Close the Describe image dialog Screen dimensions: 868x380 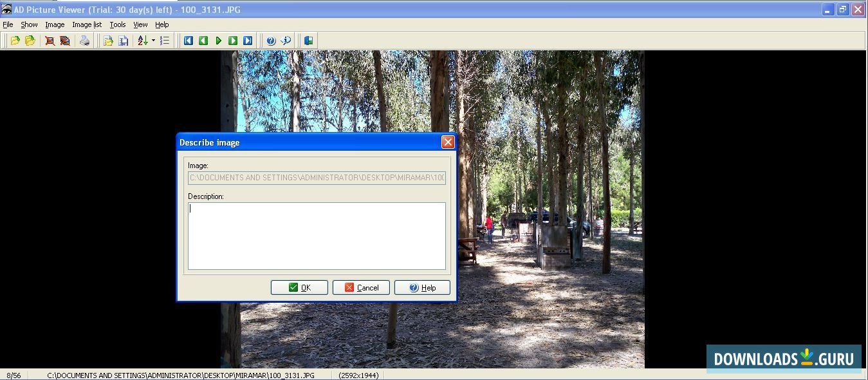pyautogui.click(x=448, y=142)
